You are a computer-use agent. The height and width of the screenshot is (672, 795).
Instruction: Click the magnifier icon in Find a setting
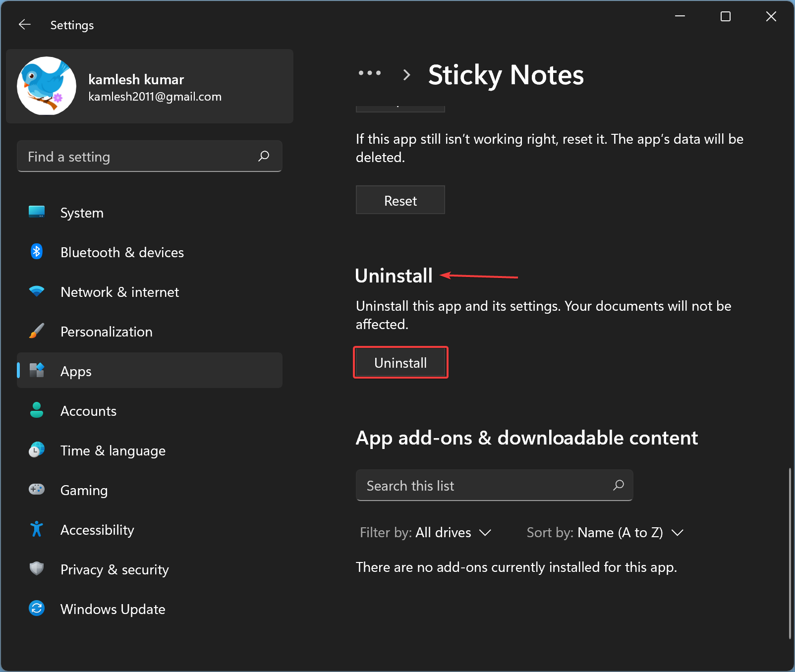[264, 156]
